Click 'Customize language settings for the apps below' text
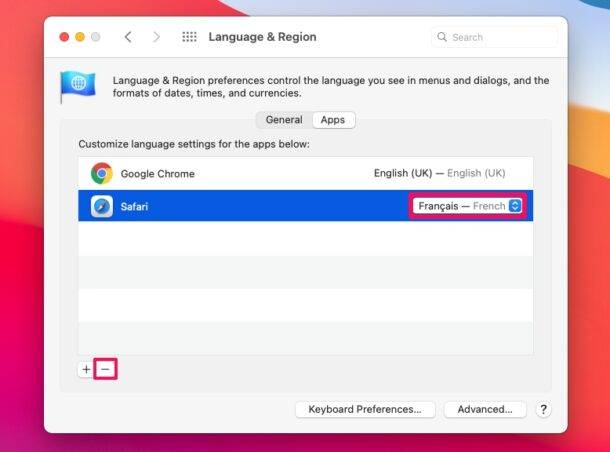Viewport: 610px width, 452px height. [194, 144]
